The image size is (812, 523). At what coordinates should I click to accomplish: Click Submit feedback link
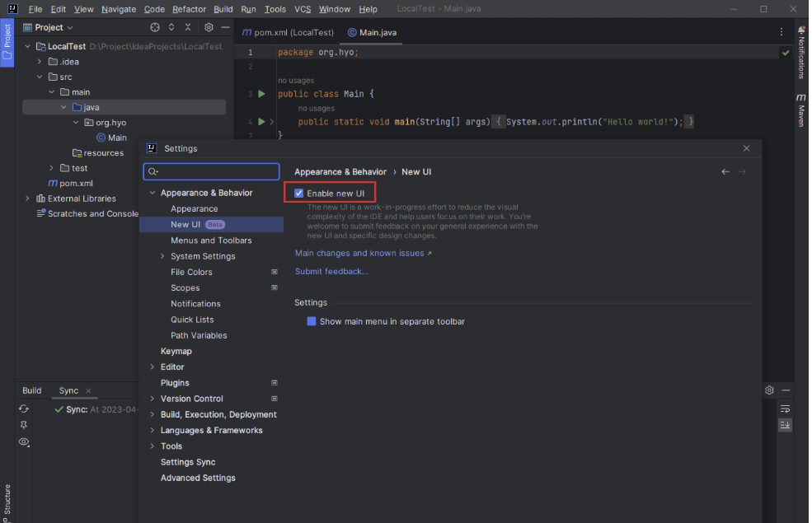[x=331, y=272]
